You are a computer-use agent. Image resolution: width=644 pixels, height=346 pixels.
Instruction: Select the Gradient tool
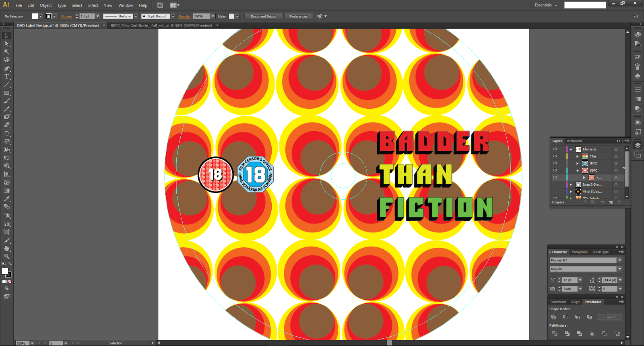(x=7, y=191)
